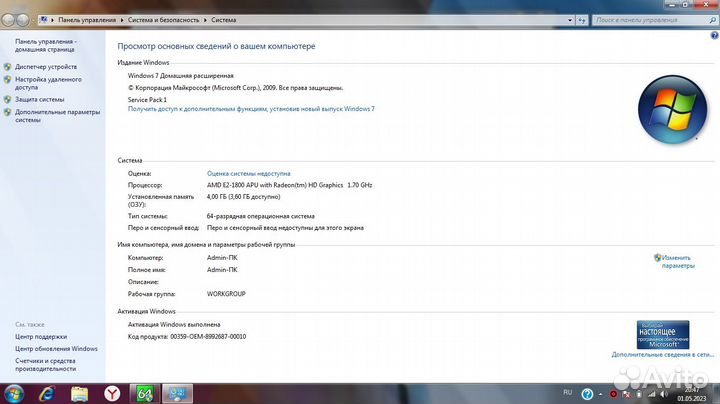The width and height of the screenshot is (720, 404).
Task: Click the shield icon beside Настройка удаленного доступа
Action: click(7, 79)
